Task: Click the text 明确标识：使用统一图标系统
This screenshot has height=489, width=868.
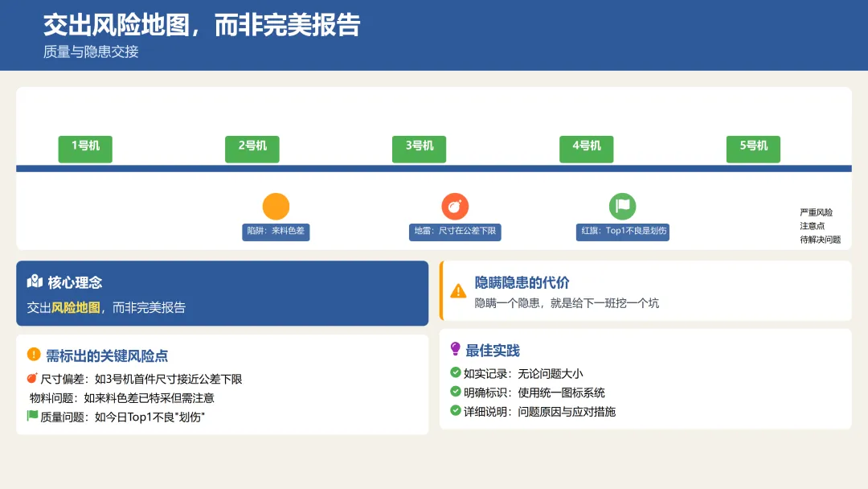Action: pyautogui.click(x=534, y=392)
